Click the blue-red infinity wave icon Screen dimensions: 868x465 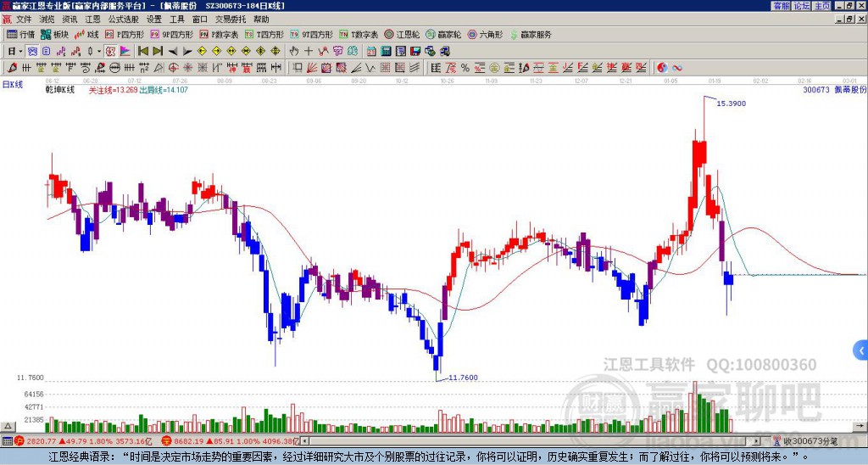[676, 68]
